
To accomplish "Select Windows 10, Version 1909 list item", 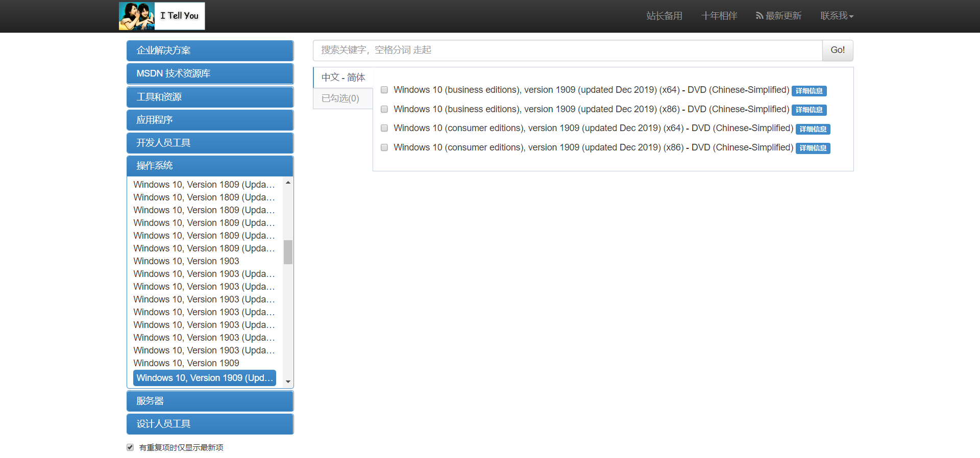I will click(186, 363).
